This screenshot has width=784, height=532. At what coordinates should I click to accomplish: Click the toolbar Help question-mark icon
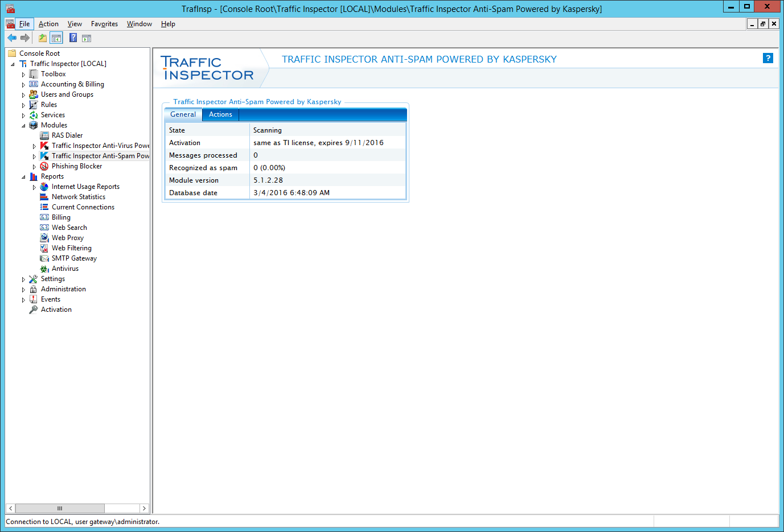(73, 38)
